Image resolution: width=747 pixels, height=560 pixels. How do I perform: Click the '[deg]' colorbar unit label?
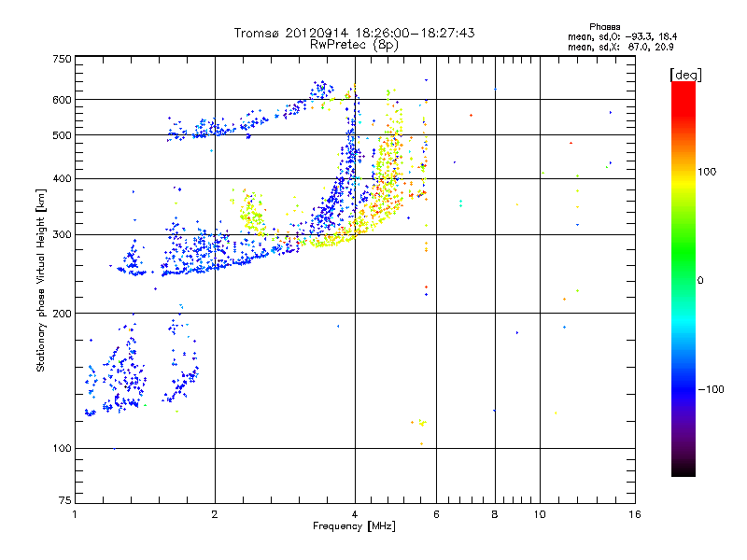click(685, 75)
